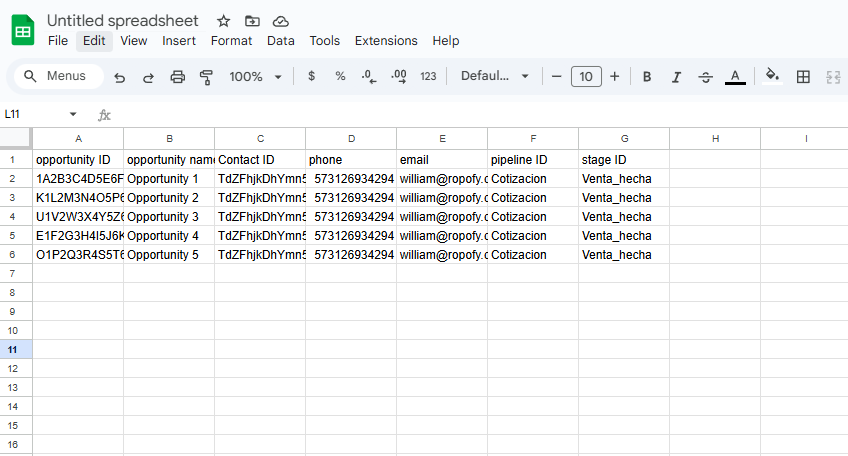Click the move to folder icon
848x456 pixels.
[252, 21]
